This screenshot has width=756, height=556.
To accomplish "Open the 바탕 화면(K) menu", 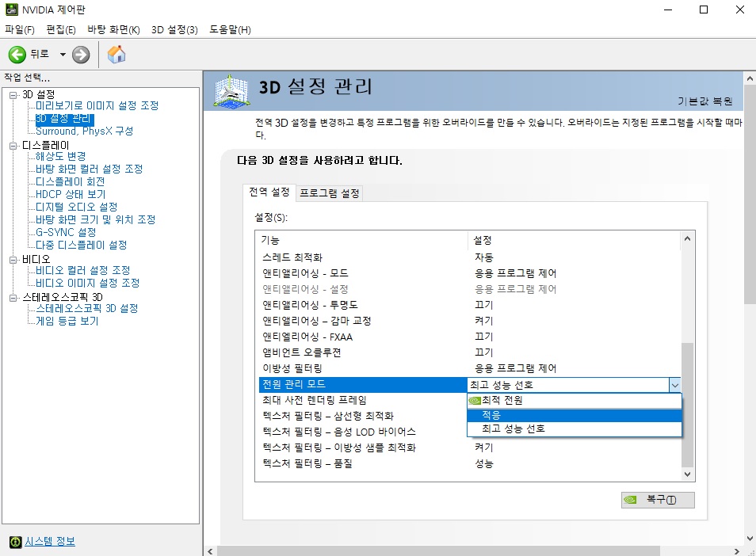I will [x=113, y=30].
